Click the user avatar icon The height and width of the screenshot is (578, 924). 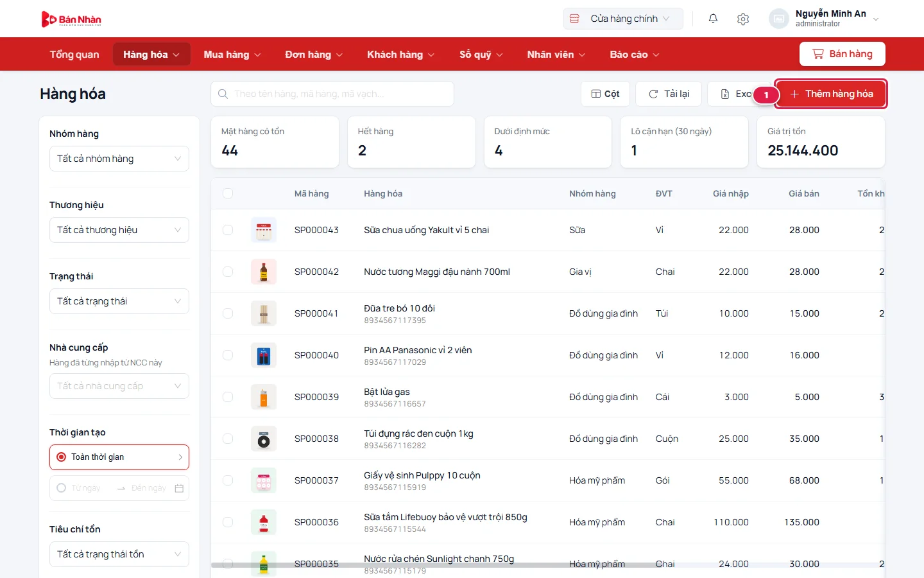pos(779,19)
